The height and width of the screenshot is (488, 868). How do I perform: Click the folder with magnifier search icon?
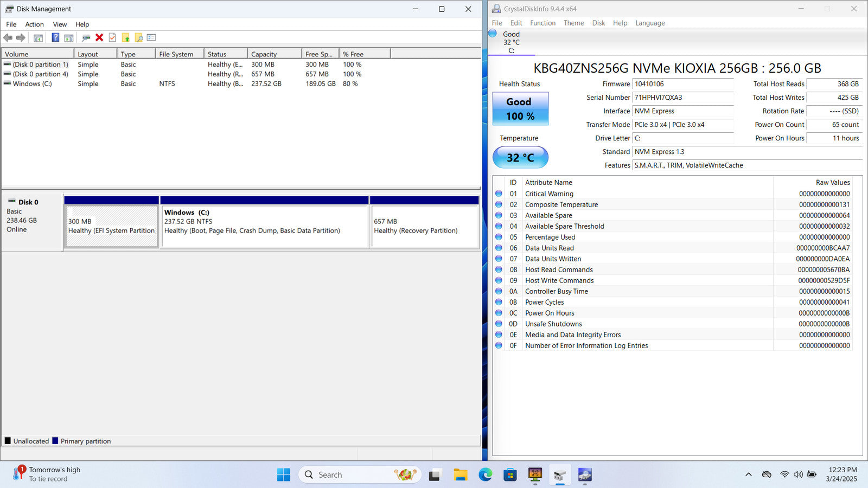click(139, 37)
